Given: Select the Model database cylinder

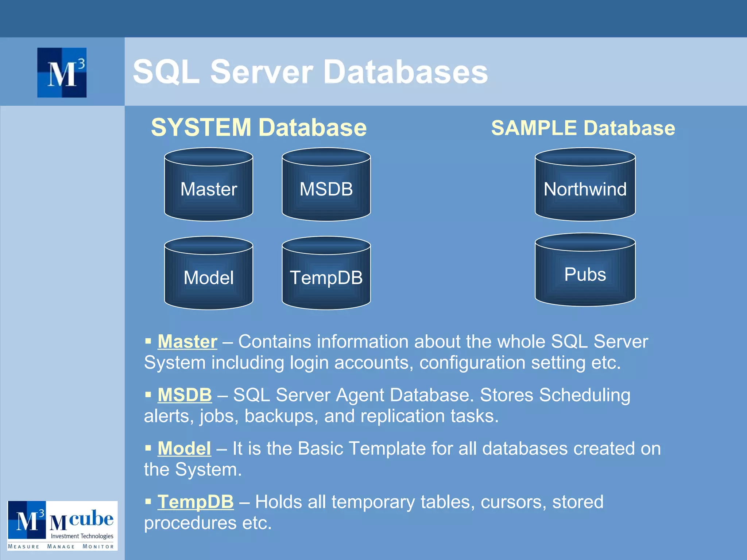Looking at the screenshot, I should (x=209, y=273).
